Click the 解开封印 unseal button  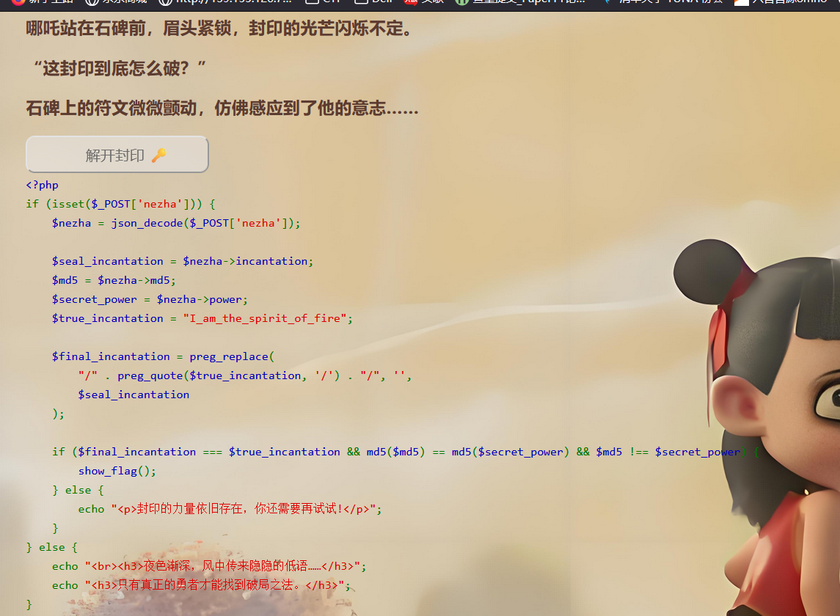click(117, 154)
